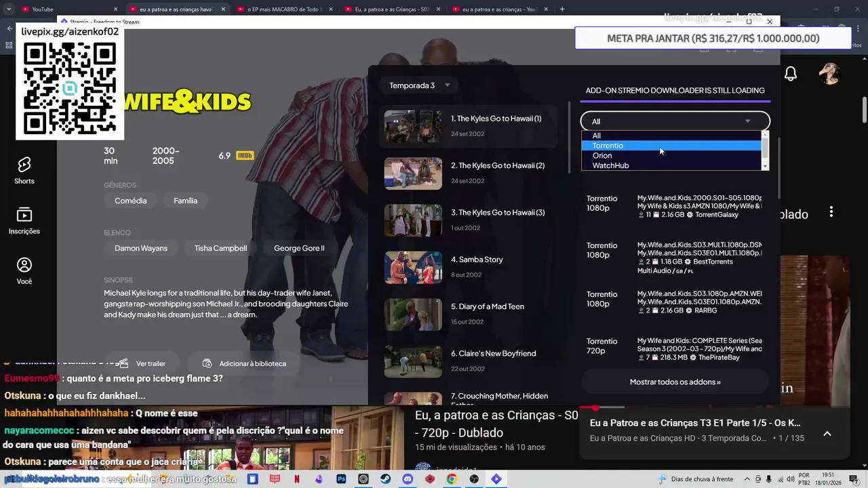Choose All in the addon list
The height and width of the screenshot is (488, 868).
(671, 136)
